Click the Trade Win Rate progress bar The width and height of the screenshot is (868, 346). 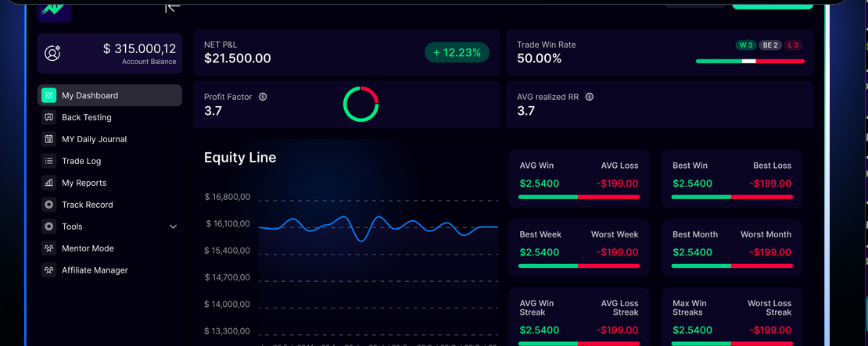(750, 61)
